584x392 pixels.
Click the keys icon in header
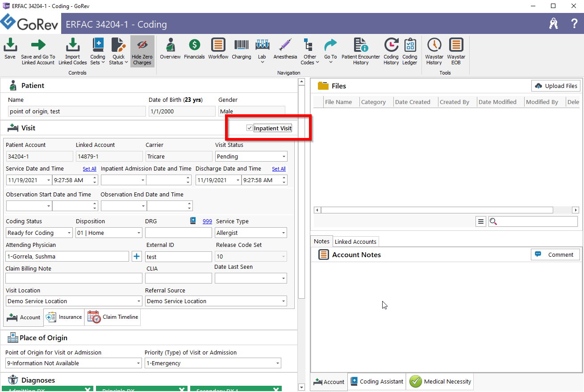(x=554, y=24)
